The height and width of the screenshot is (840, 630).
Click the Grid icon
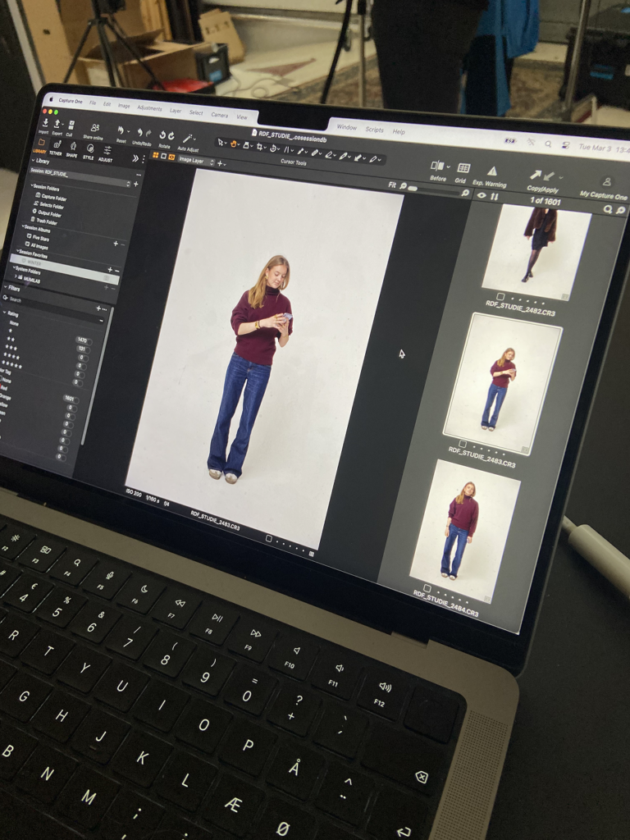(464, 168)
